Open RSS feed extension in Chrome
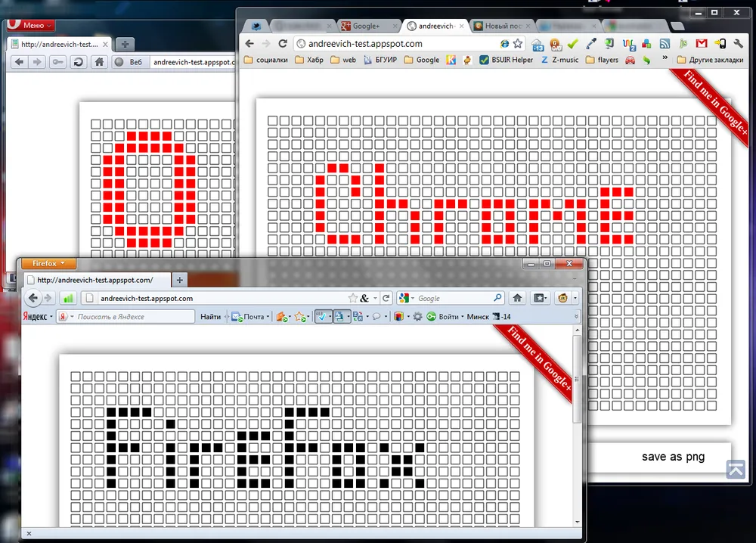The width and height of the screenshot is (756, 543). click(665, 44)
